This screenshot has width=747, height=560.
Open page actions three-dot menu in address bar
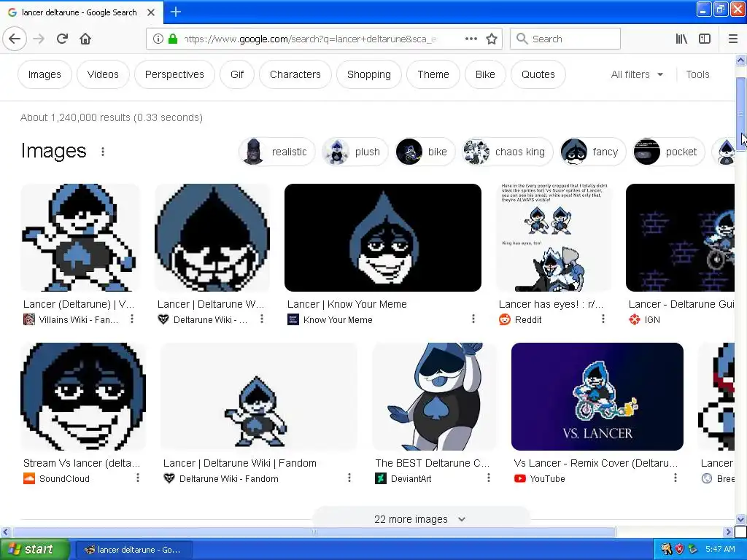(471, 39)
